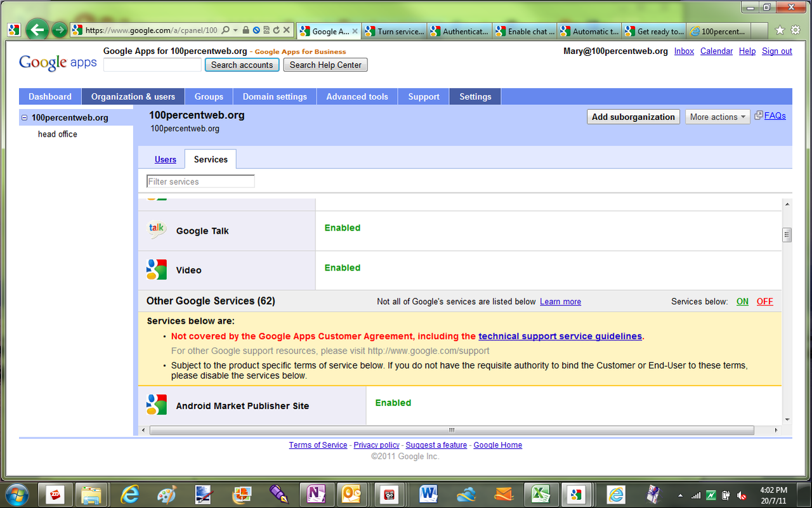Open the Organization & users tab
Image resolution: width=812 pixels, height=508 pixels.
(133, 97)
